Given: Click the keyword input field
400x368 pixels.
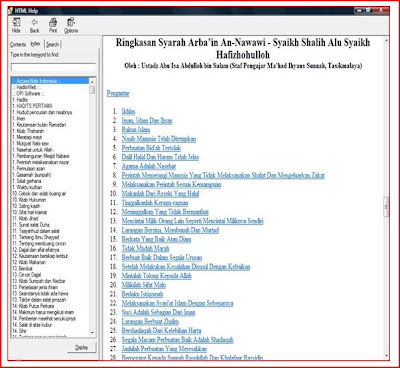Looking at the screenshot, I should point(53,68).
